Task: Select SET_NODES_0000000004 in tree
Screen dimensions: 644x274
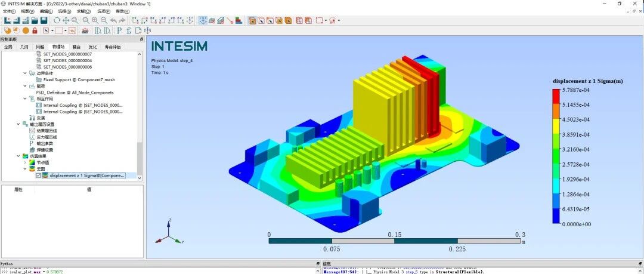Action: click(x=67, y=60)
